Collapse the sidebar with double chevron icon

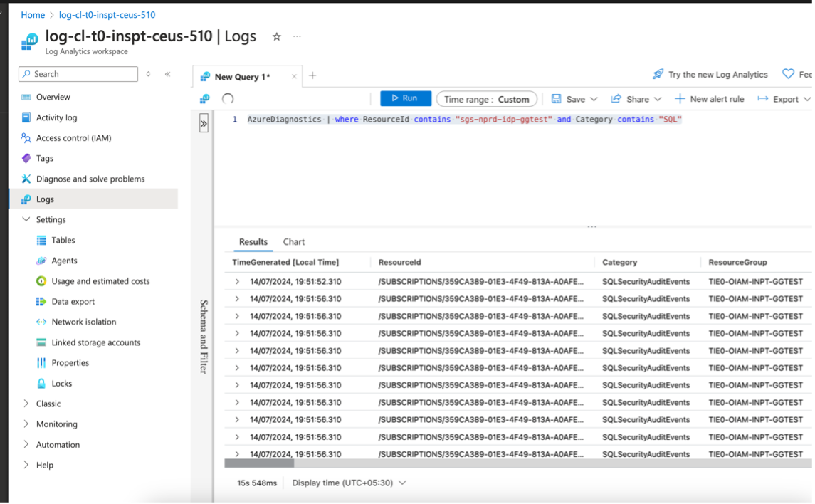pos(168,74)
